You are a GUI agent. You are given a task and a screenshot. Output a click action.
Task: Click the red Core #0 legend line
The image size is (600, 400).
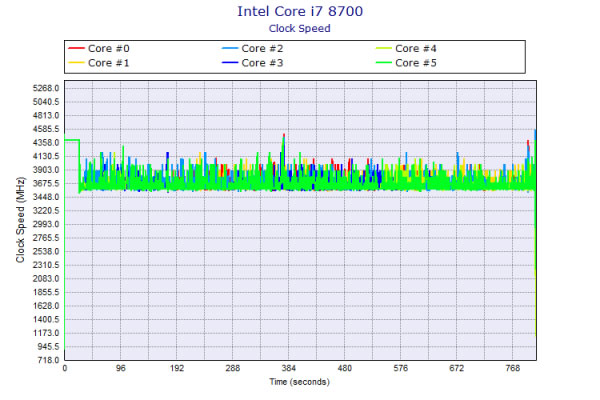pyautogui.click(x=76, y=48)
